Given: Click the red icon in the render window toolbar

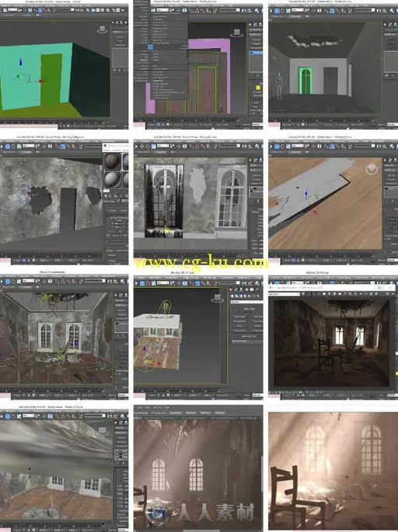Looking at the screenshot, I should (346, 293).
